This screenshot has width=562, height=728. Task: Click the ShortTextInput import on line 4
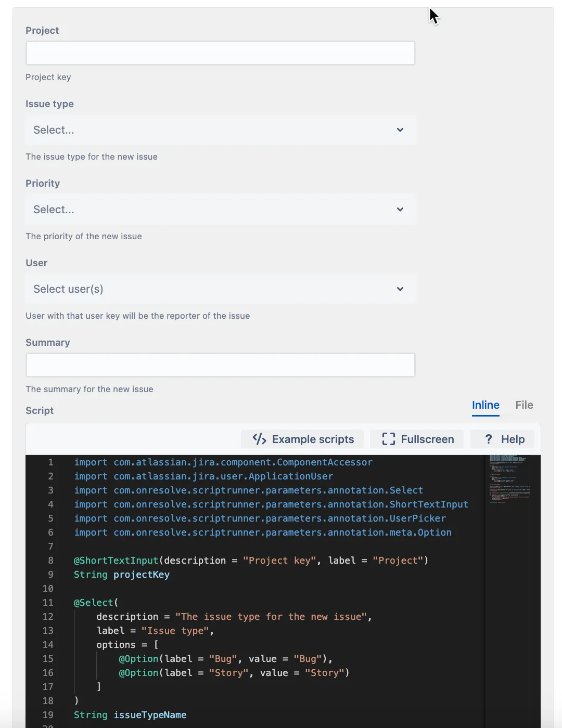[x=271, y=504]
